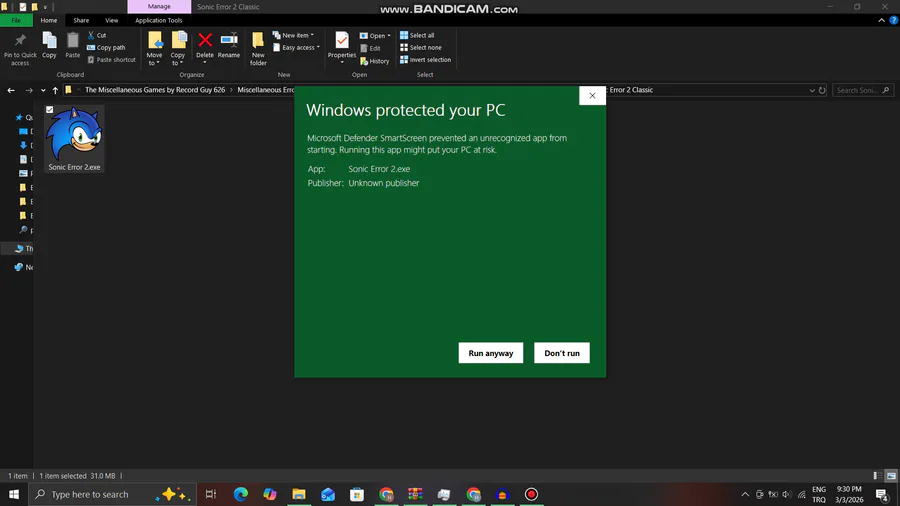The image size is (900, 506).
Task: Click Invert selection in ribbon
Action: (x=425, y=60)
